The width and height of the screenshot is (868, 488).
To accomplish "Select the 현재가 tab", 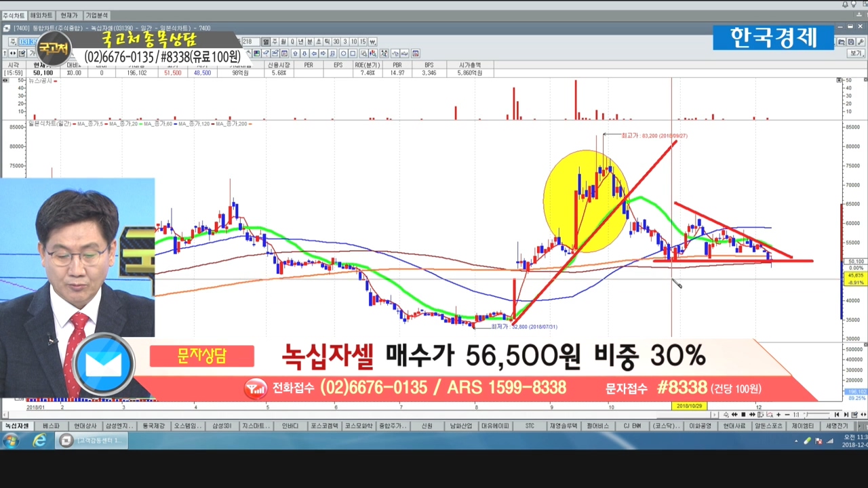I will [69, 15].
